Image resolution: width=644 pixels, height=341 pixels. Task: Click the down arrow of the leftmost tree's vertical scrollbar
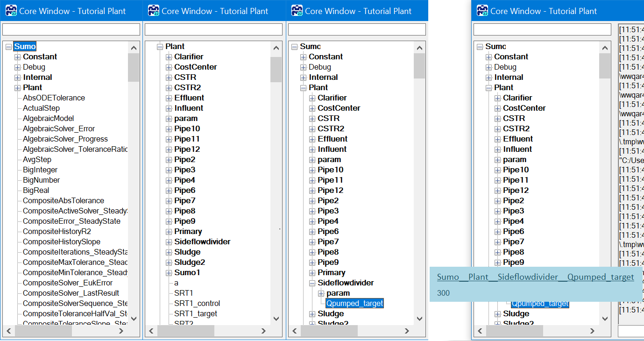[x=134, y=319]
